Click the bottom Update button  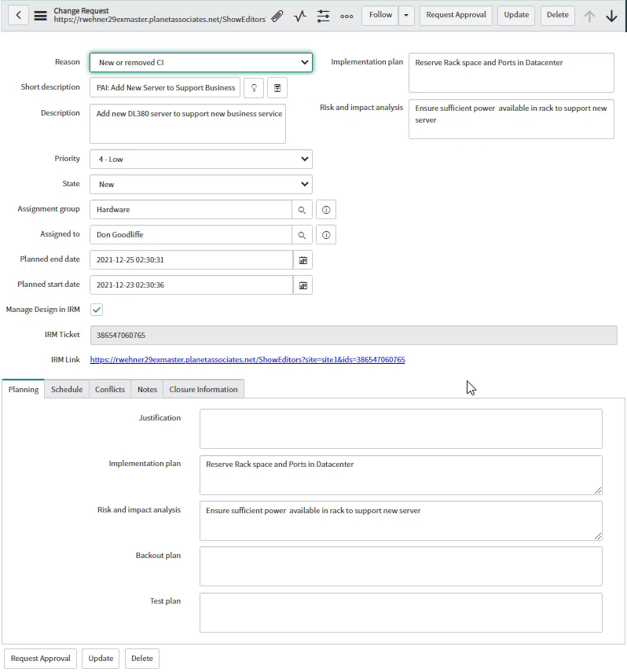click(x=101, y=659)
